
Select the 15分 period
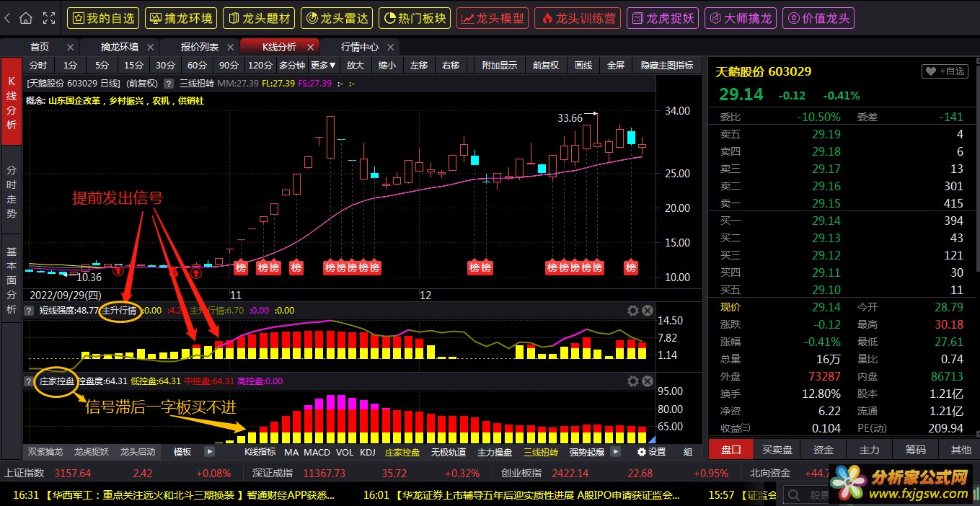point(133,65)
